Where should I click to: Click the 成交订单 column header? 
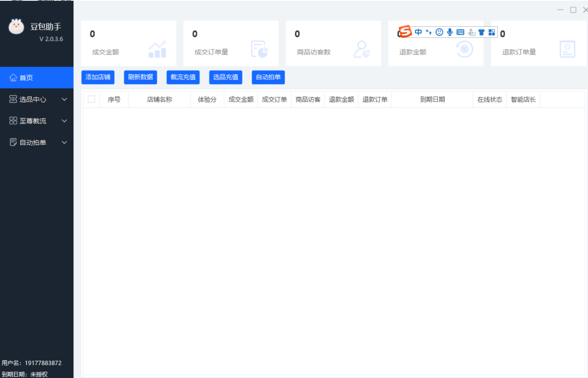(274, 100)
